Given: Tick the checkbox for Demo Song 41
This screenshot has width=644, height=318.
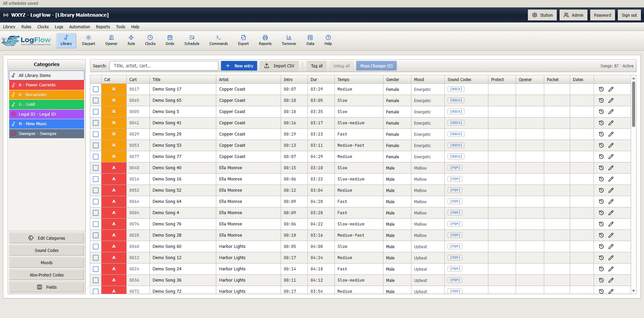Looking at the screenshot, I should click(96, 123).
